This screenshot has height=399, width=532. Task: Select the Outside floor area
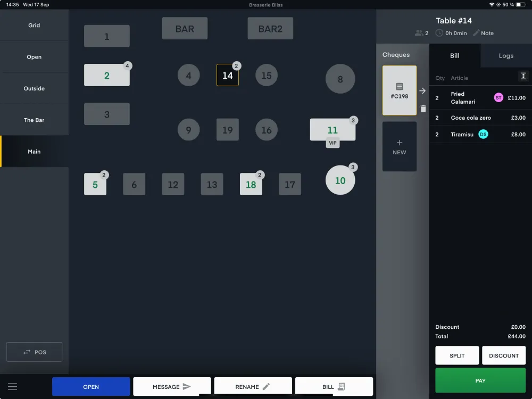(34, 88)
